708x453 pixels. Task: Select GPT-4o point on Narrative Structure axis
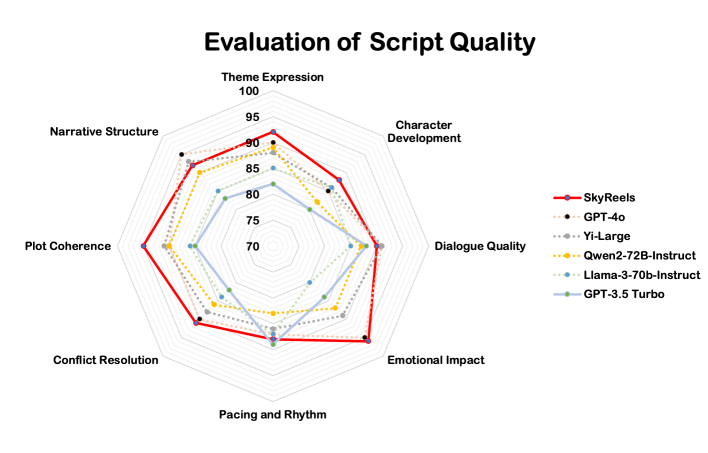click(x=182, y=154)
